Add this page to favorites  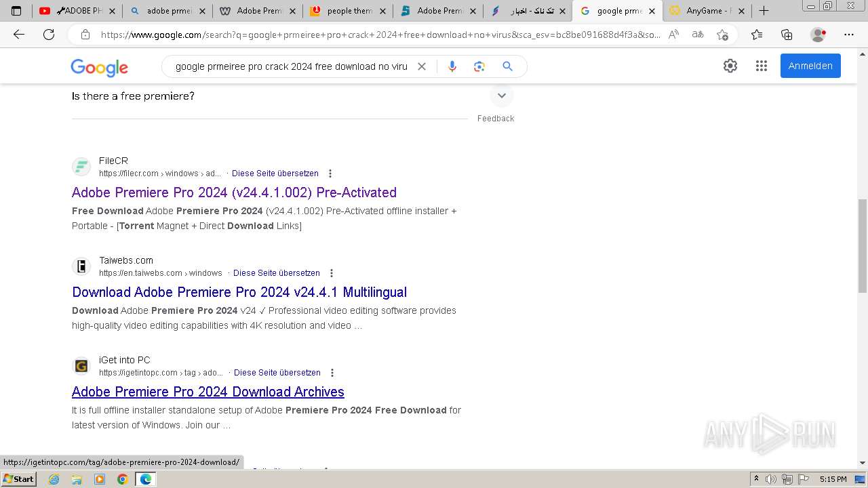pos(722,35)
